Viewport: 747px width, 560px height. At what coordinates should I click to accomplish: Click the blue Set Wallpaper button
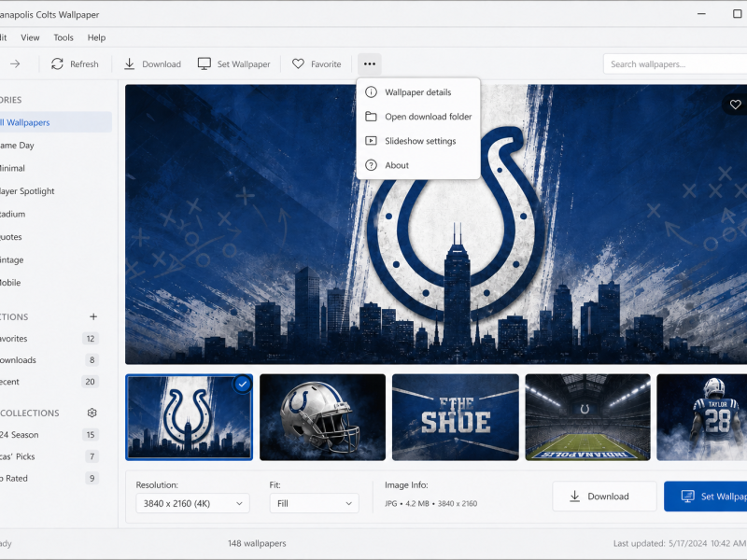tap(706, 497)
